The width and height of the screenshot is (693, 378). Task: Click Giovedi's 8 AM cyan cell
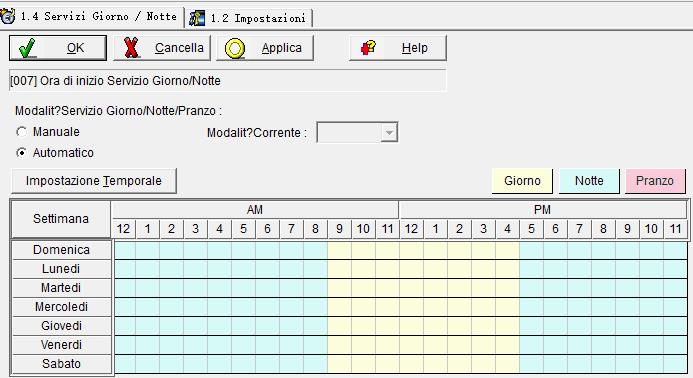click(x=315, y=326)
